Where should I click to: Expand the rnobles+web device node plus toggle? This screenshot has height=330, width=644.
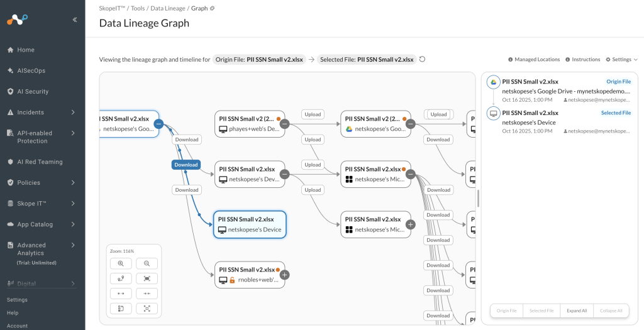285,275
